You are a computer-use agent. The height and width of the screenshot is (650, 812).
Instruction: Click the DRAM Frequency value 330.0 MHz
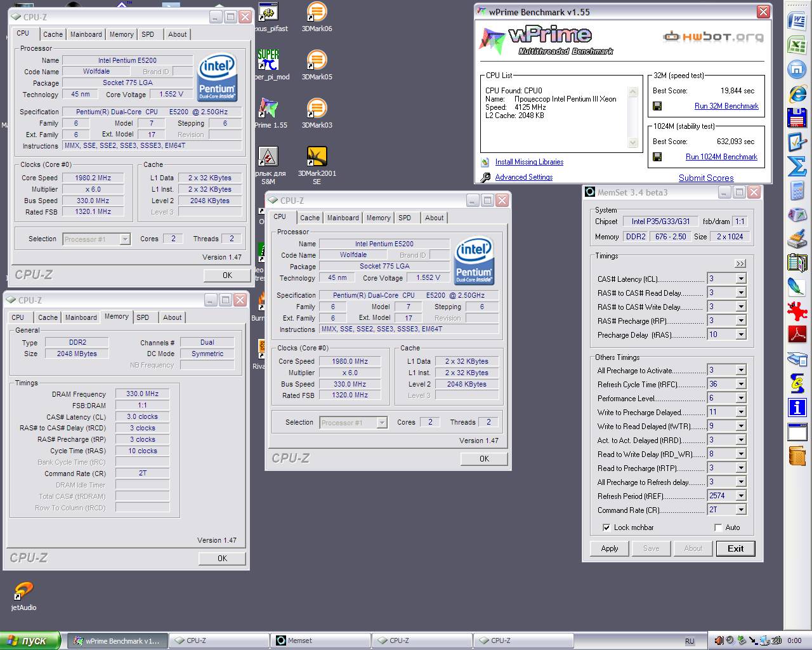pos(142,394)
